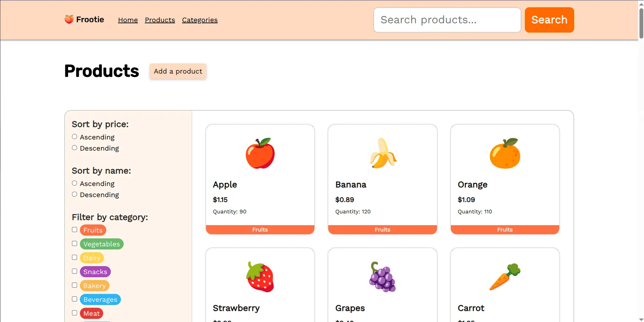Check the Beverages filter checkbox

point(74,299)
